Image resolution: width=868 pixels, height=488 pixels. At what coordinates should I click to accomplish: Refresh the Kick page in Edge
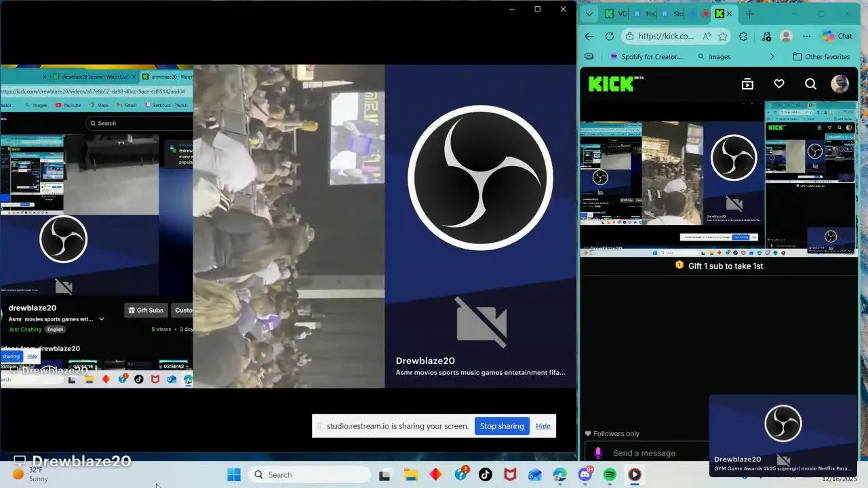coord(609,37)
